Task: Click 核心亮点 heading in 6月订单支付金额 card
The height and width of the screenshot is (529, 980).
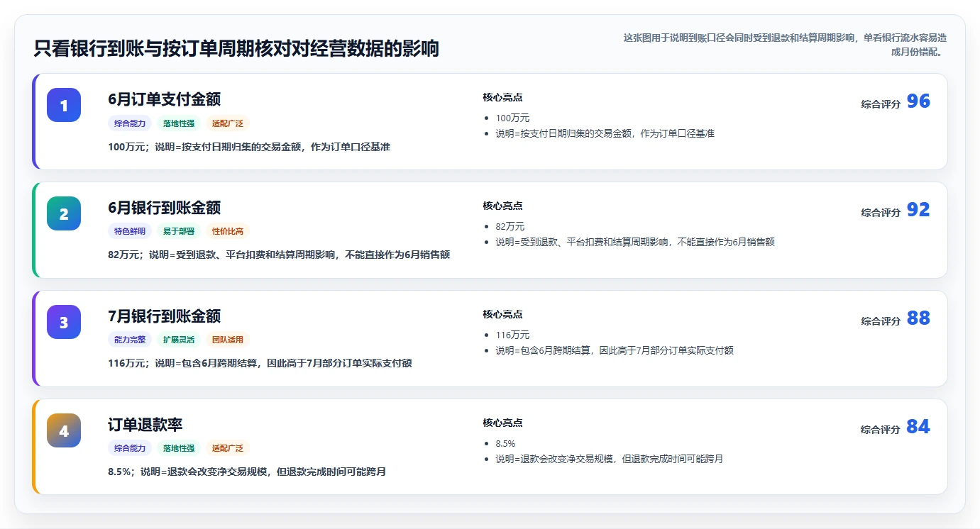Action: [x=502, y=97]
